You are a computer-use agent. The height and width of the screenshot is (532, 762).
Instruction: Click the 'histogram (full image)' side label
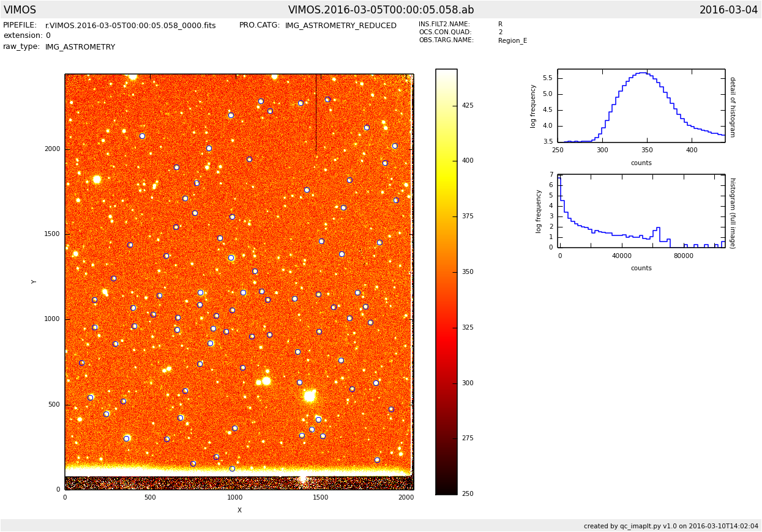[x=732, y=213]
